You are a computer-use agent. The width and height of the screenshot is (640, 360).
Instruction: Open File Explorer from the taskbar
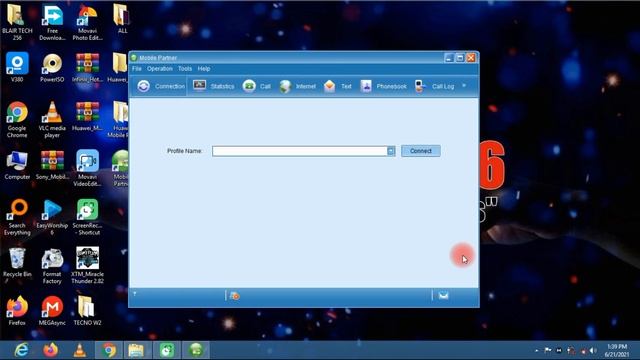click(136, 350)
